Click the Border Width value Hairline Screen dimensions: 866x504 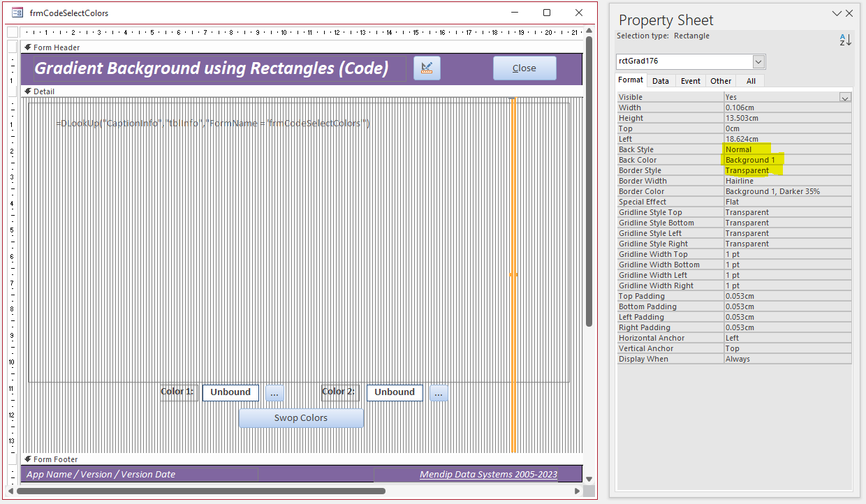(x=788, y=181)
